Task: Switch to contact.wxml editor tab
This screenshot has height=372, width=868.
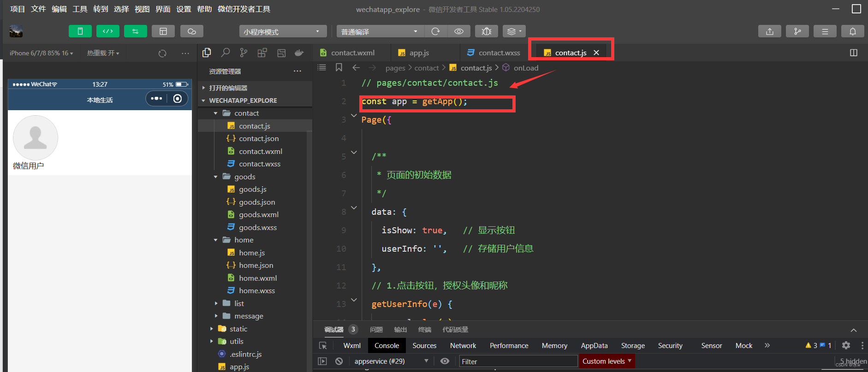Action: coord(352,53)
